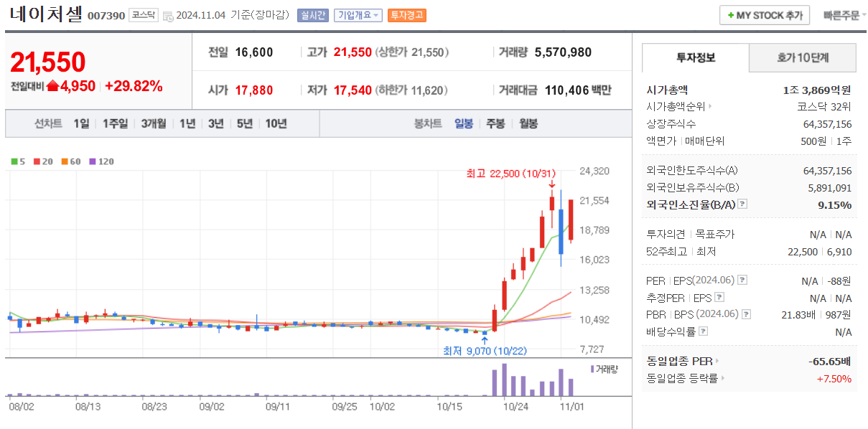Screen dimensions: 868x429
Task: Click the 11/01 date label on chart axis
Action: (571, 406)
